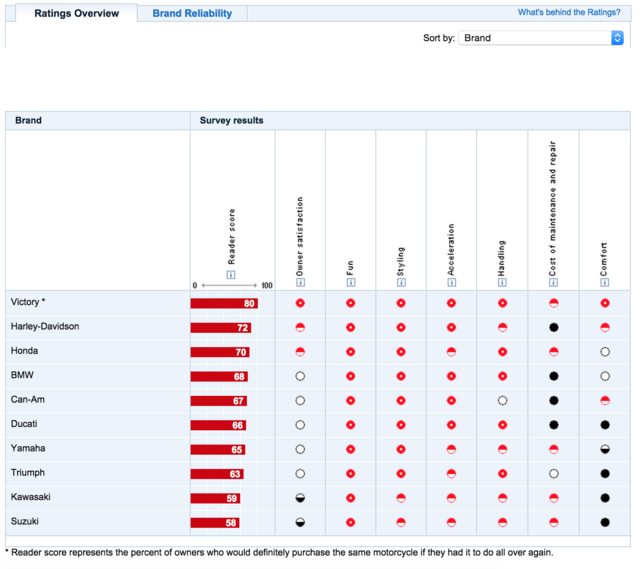Click info icon under Styling column

(401, 283)
